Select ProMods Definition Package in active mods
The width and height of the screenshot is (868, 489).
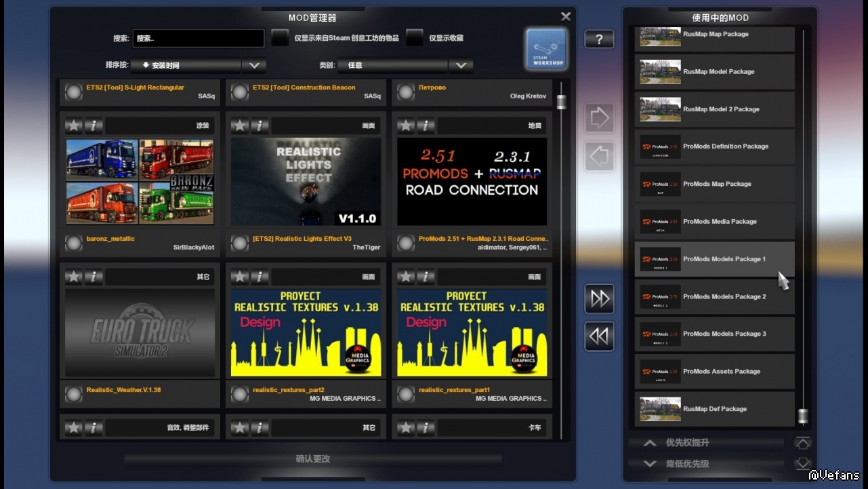(715, 146)
